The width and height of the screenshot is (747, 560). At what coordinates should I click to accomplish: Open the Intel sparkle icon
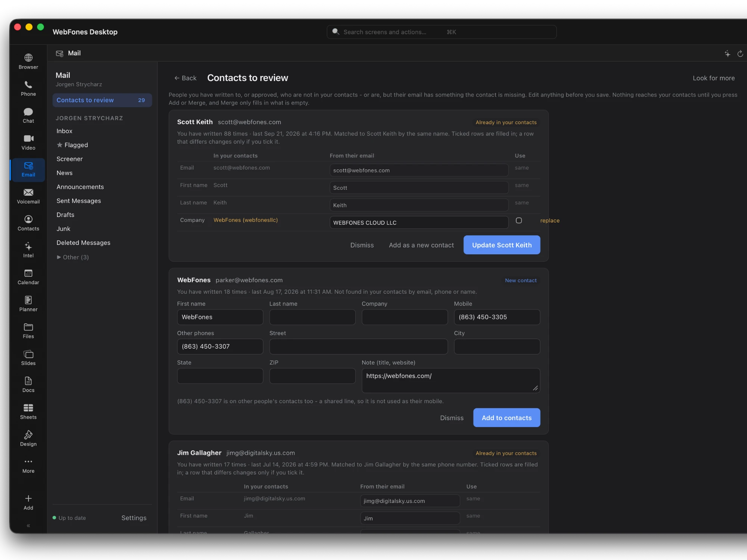(x=28, y=246)
